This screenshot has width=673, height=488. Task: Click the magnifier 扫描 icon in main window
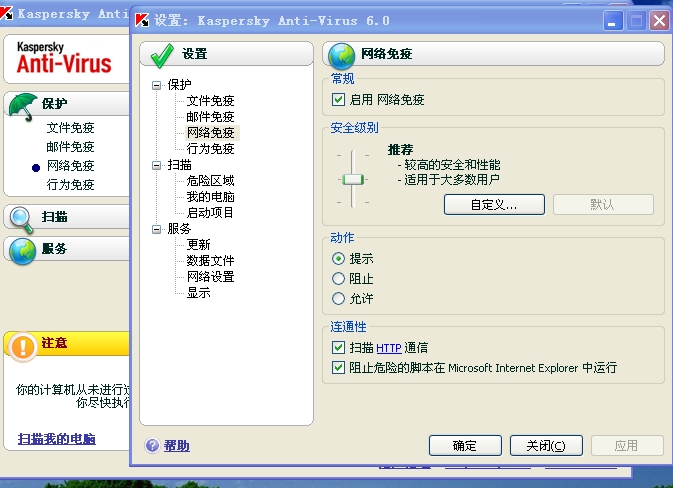tap(21, 219)
